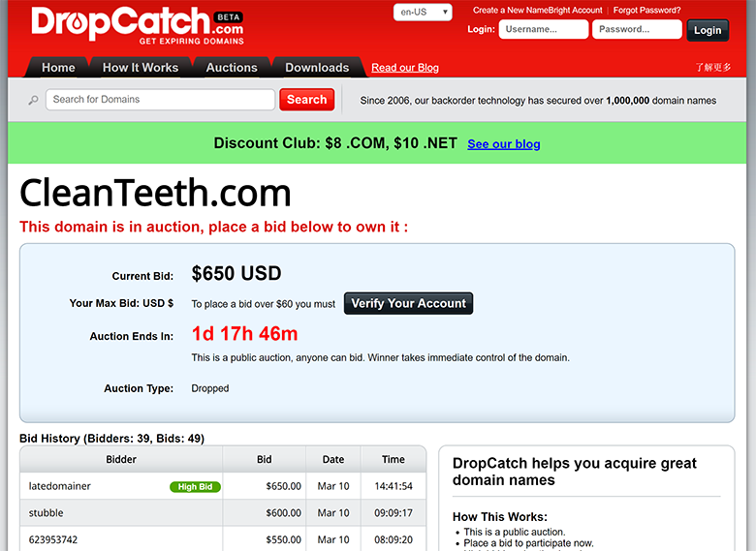The height and width of the screenshot is (551, 756).
Task: Click the Bid History bidders count heading
Action: click(111, 439)
